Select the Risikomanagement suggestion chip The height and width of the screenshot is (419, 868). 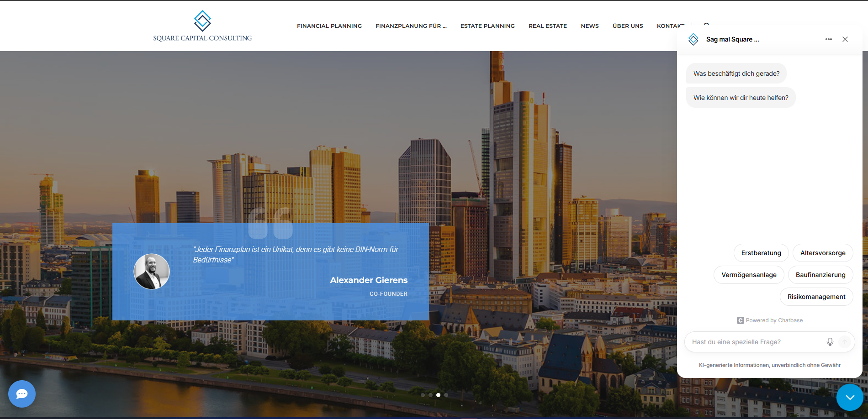point(816,296)
